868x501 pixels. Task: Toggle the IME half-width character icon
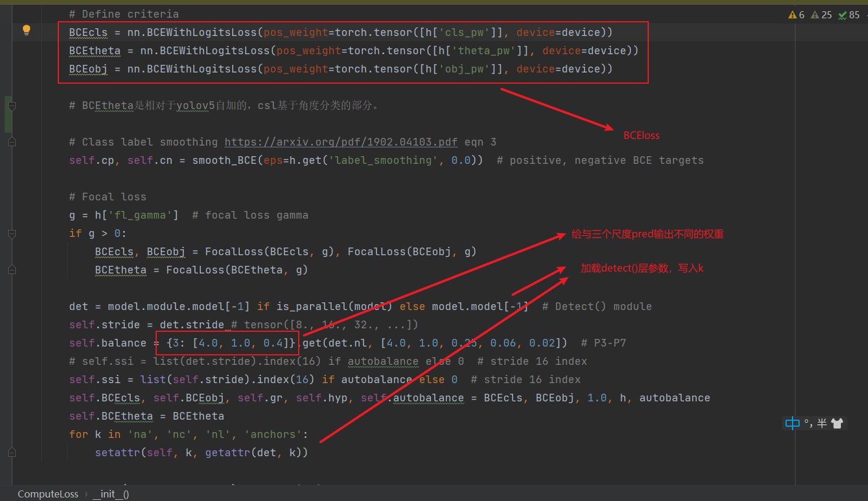click(x=821, y=423)
